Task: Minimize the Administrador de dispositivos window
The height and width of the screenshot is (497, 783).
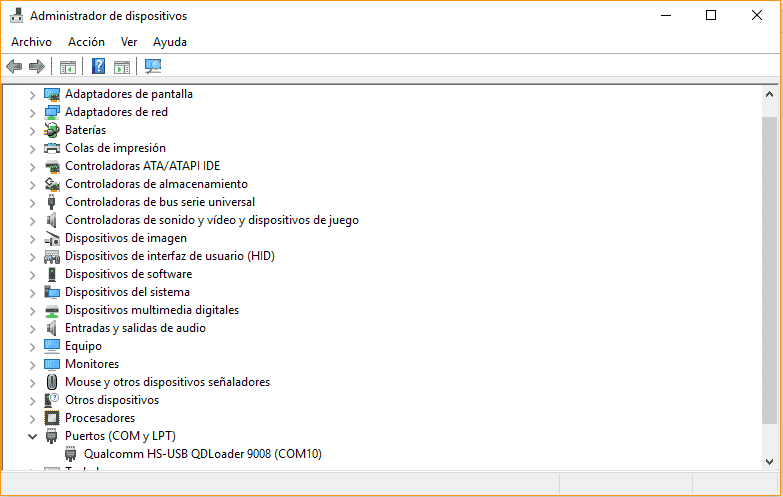Action: tap(666, 15)
